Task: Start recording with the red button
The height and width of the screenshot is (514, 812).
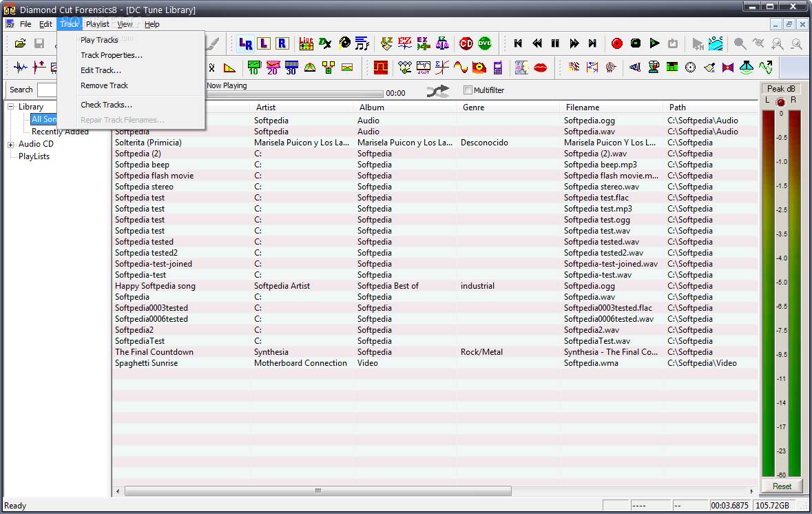Action: click(x=617, y=43)
